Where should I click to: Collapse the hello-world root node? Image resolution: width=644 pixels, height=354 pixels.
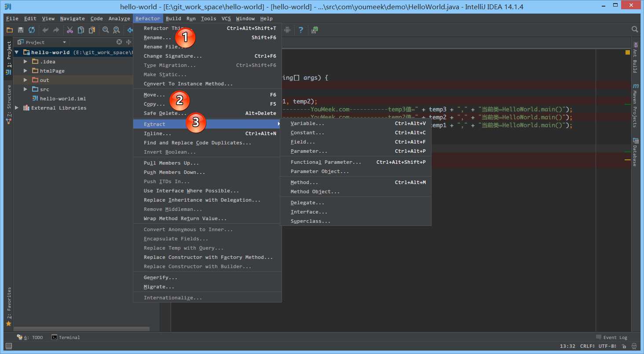pyautogui.click(x=17, y=52)
